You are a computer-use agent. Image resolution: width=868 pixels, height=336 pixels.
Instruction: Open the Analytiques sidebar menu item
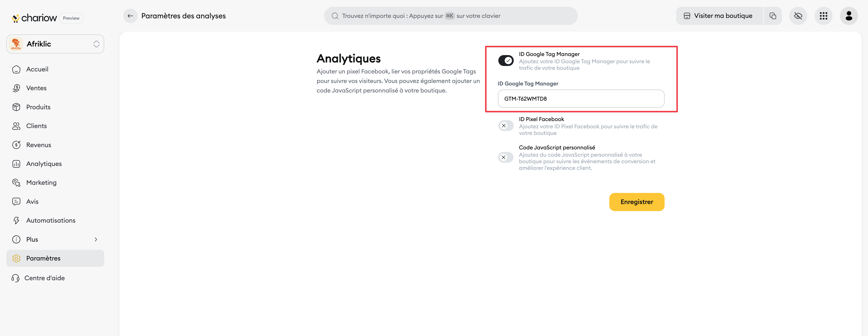coord(44,164)
